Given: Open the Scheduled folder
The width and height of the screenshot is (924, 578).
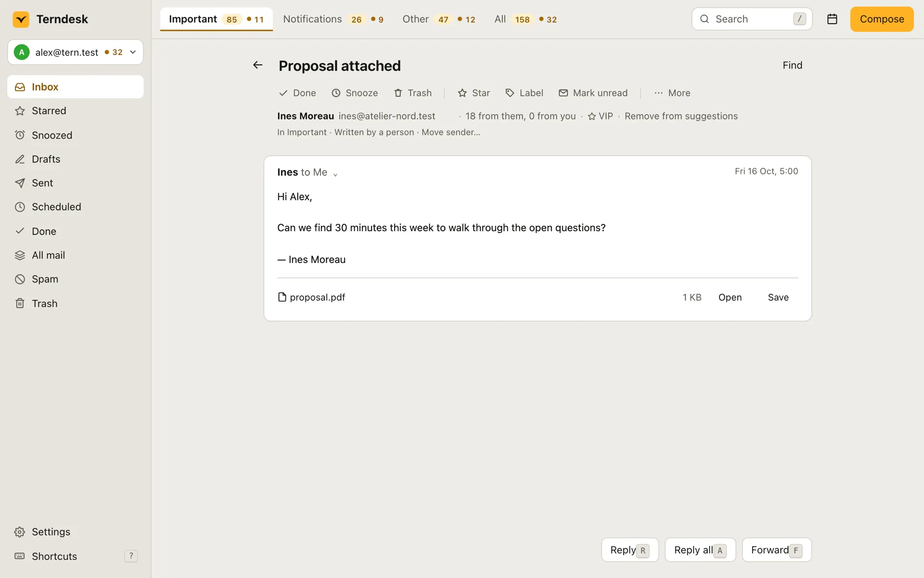Looking at the screenshot, I should 76,207.
